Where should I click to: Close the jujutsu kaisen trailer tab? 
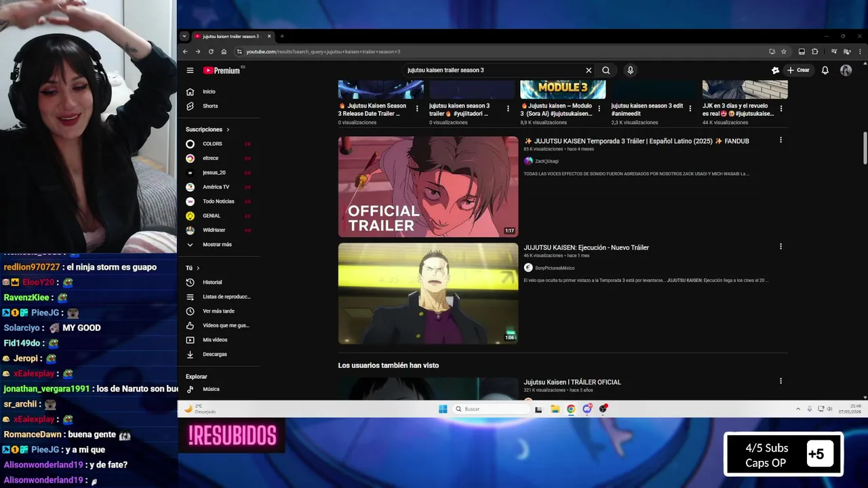click(269, 37)
